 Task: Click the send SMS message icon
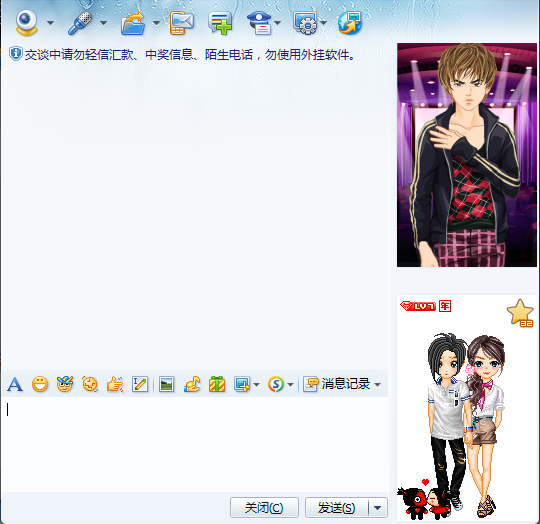pos(181,23)
